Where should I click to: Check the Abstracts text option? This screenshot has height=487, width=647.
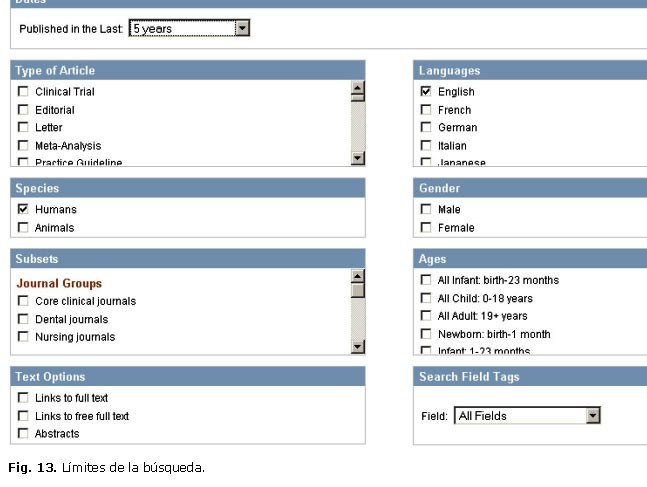23,434
